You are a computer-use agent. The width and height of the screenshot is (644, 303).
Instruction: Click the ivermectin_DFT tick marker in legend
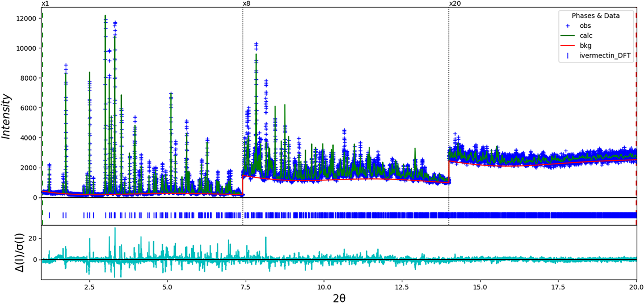[x=568, y=56]
